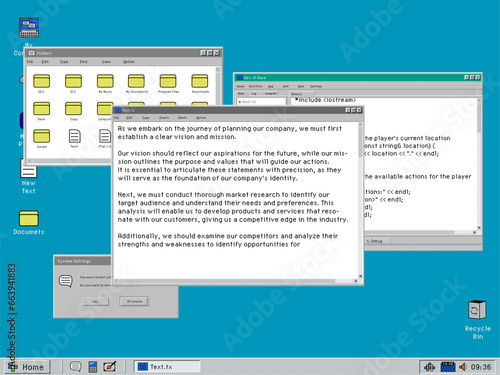Open the Program Files folder
500x375 pixels.
coord(168,81)
